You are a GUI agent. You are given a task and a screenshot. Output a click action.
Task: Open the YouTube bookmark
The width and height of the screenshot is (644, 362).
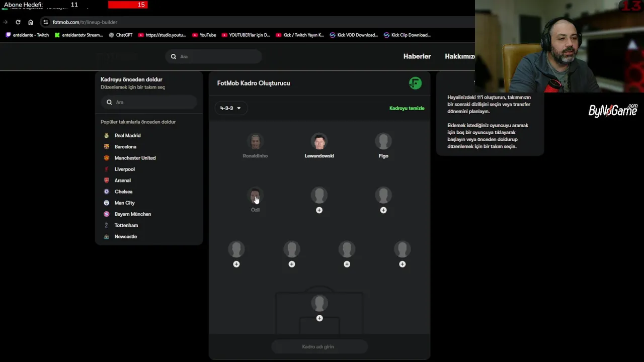pyautogui.click(x=204, y=35)
